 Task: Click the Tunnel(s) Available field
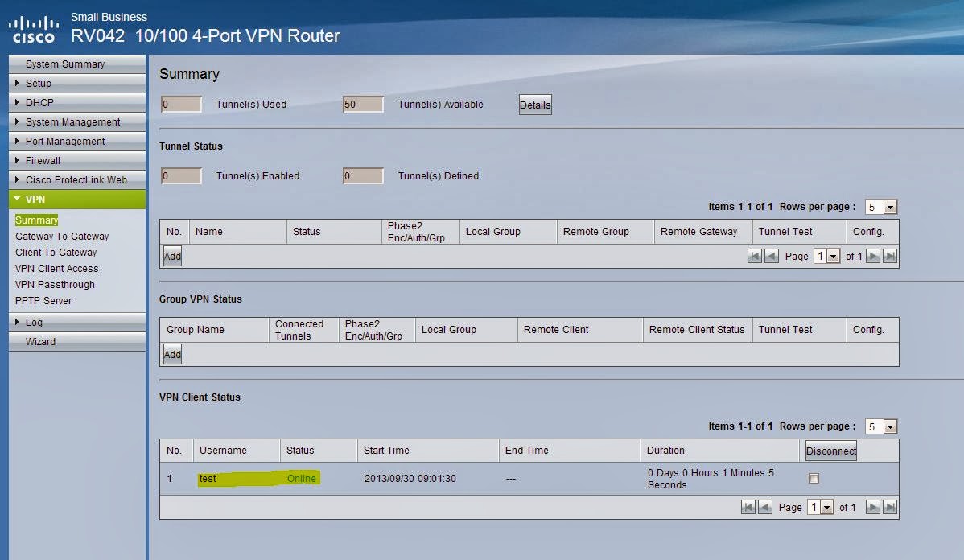pos(363,105)
